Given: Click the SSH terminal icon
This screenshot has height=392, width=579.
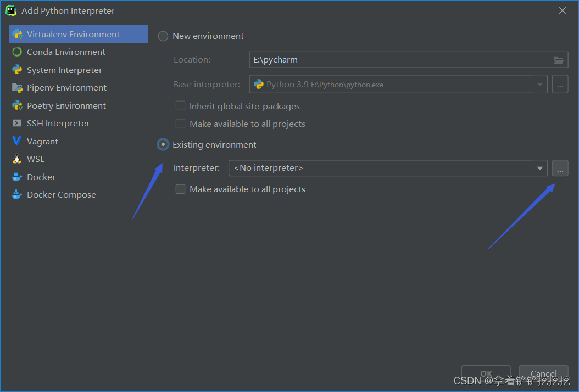Looking at the screenshot, I should click(x=17, y=124).
